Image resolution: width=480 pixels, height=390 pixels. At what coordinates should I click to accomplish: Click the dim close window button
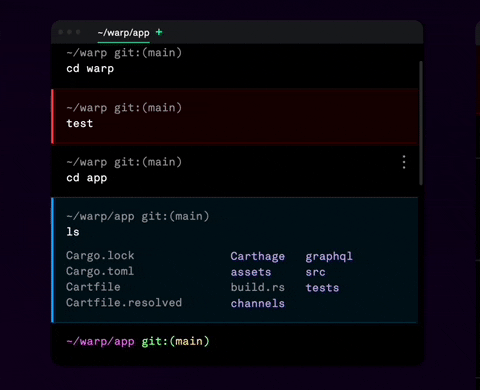pos(61,32)
